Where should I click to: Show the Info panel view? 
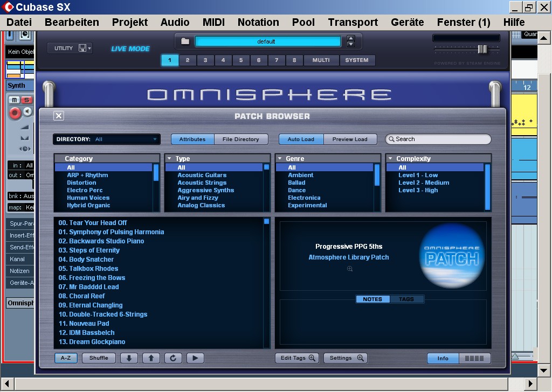[443, 358]
